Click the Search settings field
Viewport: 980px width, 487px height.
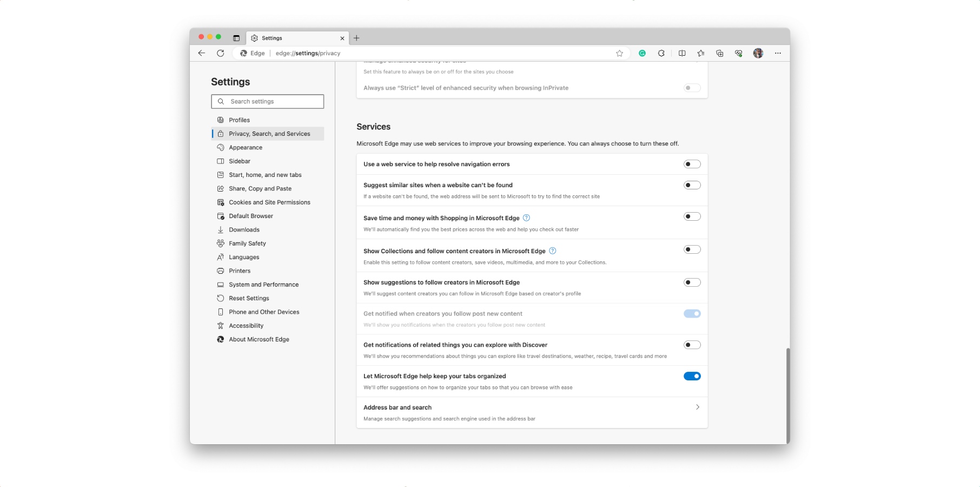pos(268,101)
